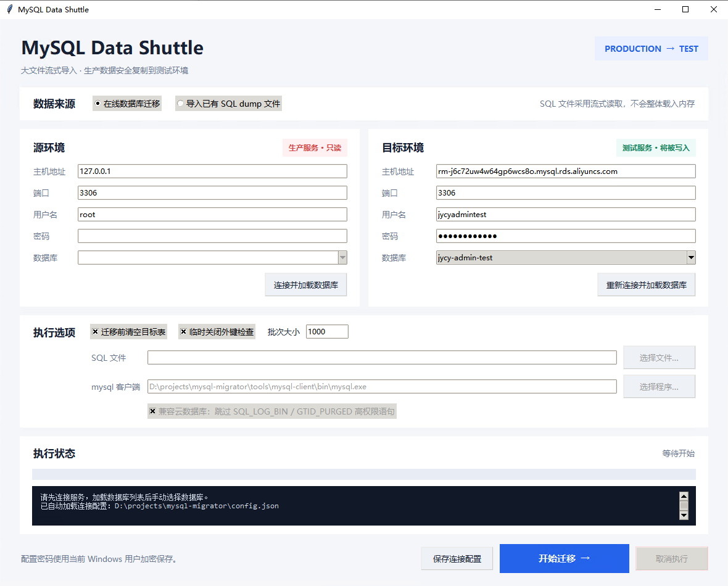This screenshot has width=728, height=586.
Task: Click 连接并加载数据库 button
Action: 306,285
